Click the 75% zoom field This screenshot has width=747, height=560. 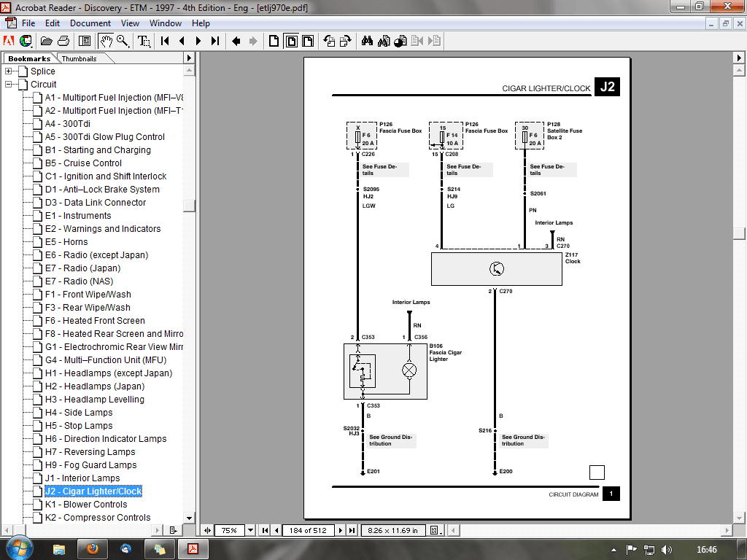pyautogui.click(x=230, y=530)
